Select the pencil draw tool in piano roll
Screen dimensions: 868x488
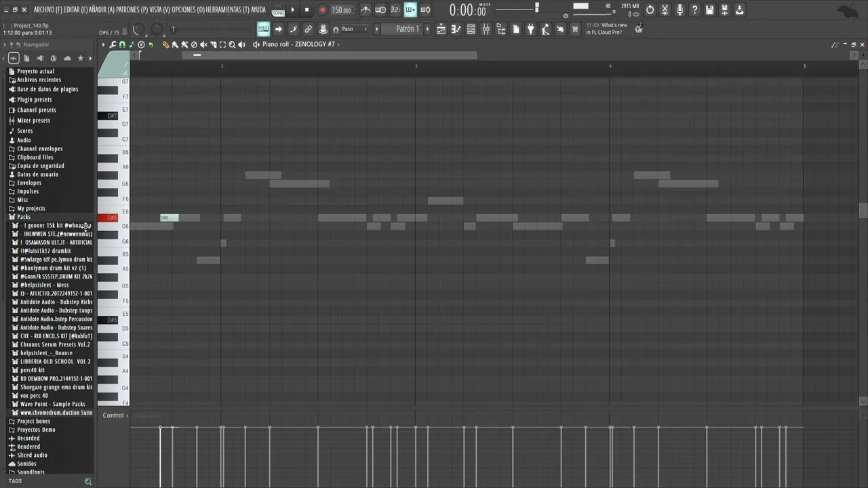tap(165, 45)
